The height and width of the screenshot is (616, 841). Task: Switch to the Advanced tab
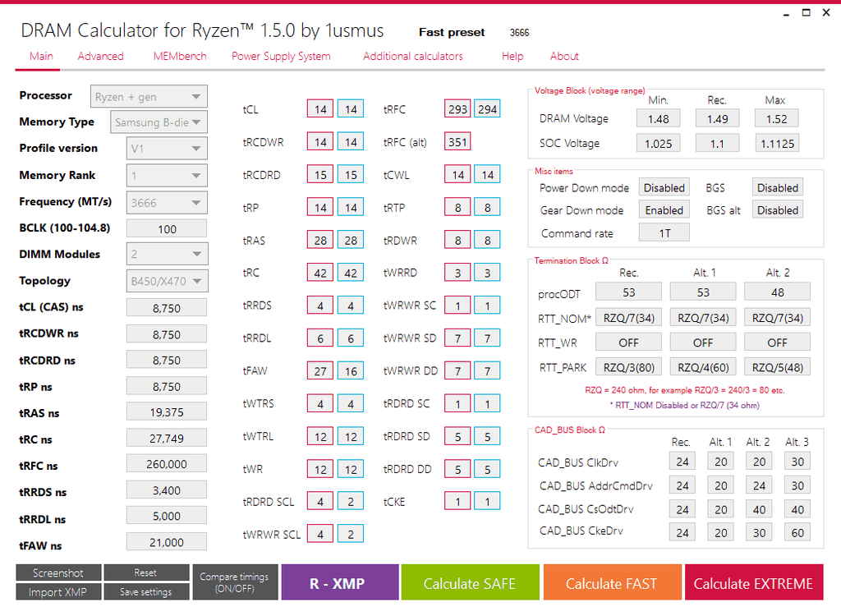100,56
